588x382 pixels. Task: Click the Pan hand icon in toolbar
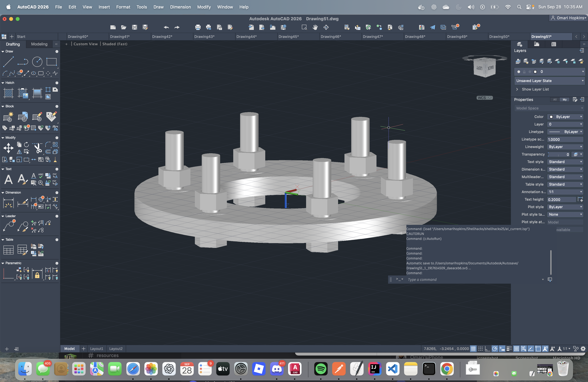click(x=315, y=27)
